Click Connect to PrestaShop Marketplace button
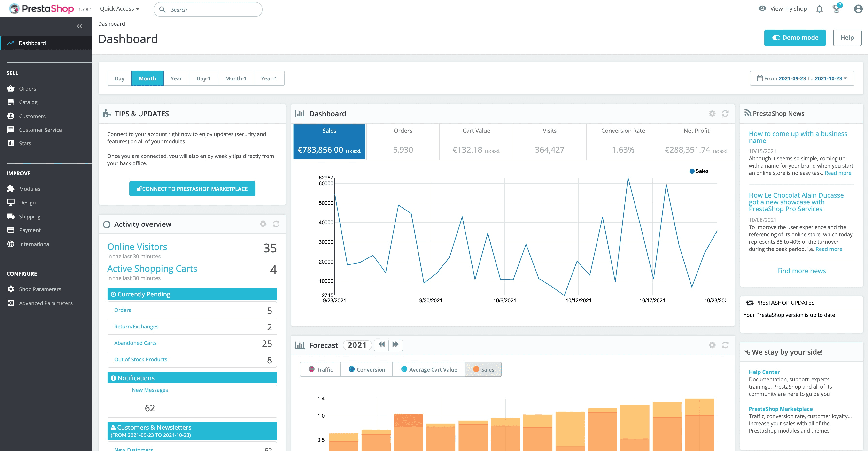This screenshot has width=868, height=451. pyautogui.click(x=192, y=189)
